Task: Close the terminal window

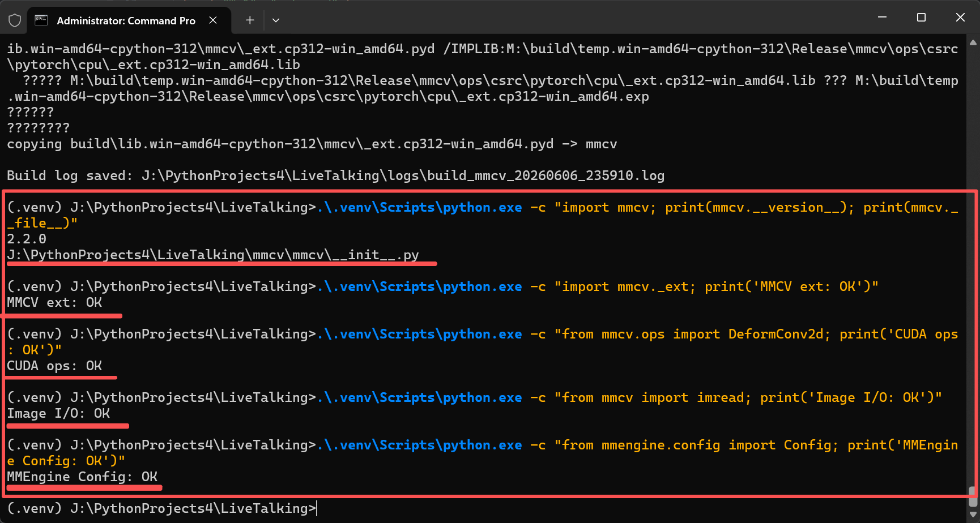Action: click(960, 18)
